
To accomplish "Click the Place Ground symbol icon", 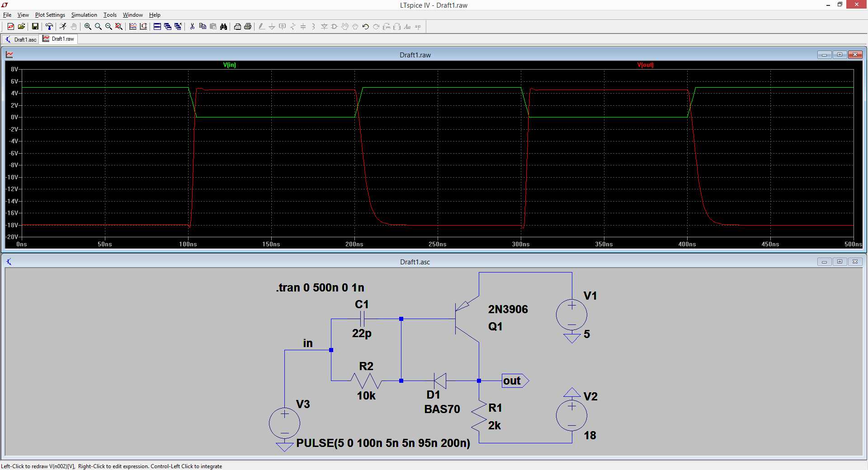I will pyautogui.click(x=272, y=27).
